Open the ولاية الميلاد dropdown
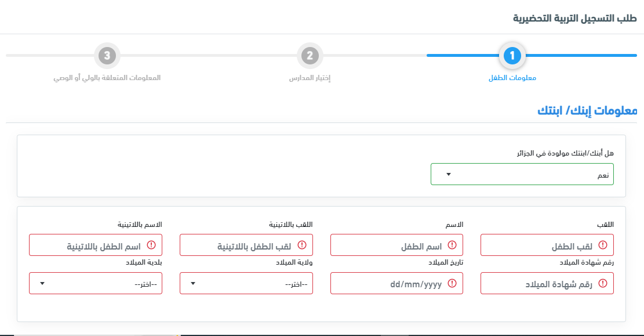The height and width of the screenshot is (336, 644). tap(246, 283)
